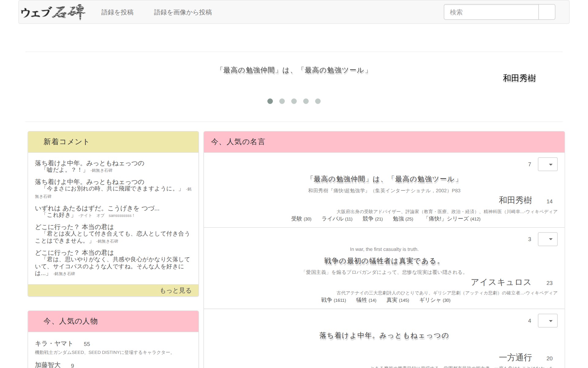This screenshot has height=368, width=588.
Task: Click the search submit button beside 検索
Action: [x=547, y=12]
